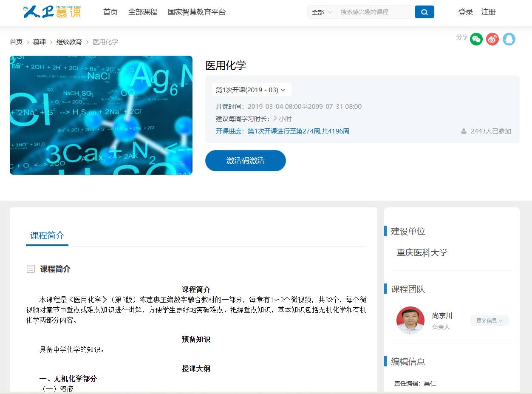The height and width of the screenshot is (394, 532).
Task: Click the 注册 link
Action: tap(488, 12)
